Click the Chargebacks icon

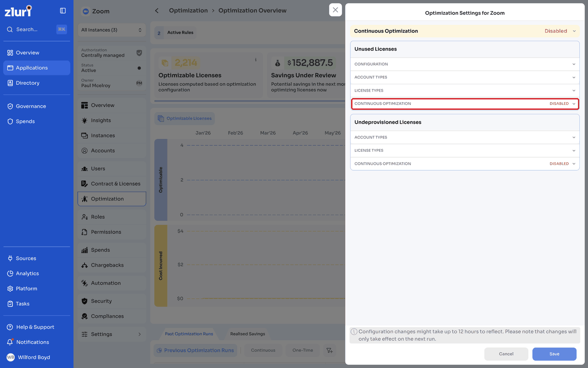pyautogui.click(x=85, y=265)
